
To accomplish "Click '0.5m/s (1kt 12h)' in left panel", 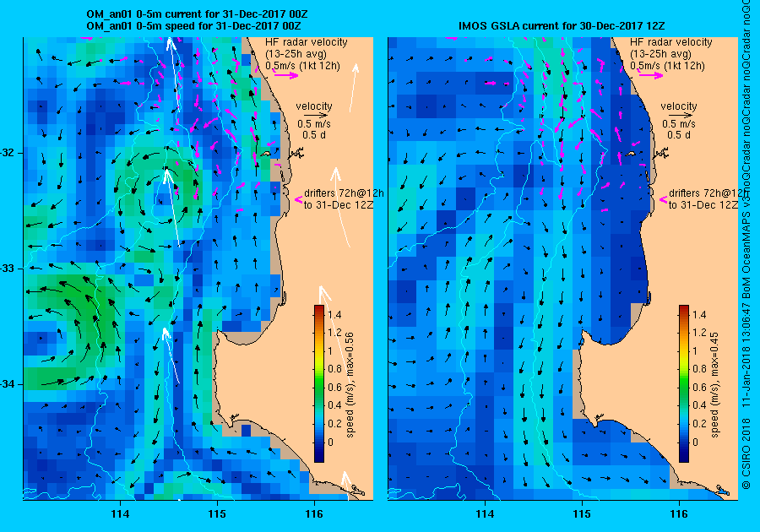I will [x=302, y=65].
